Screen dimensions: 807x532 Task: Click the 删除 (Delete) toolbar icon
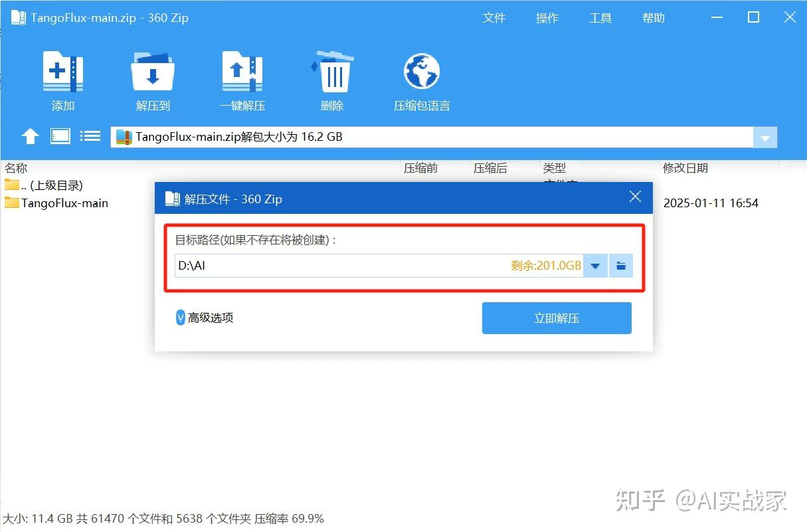coord(331,80)
